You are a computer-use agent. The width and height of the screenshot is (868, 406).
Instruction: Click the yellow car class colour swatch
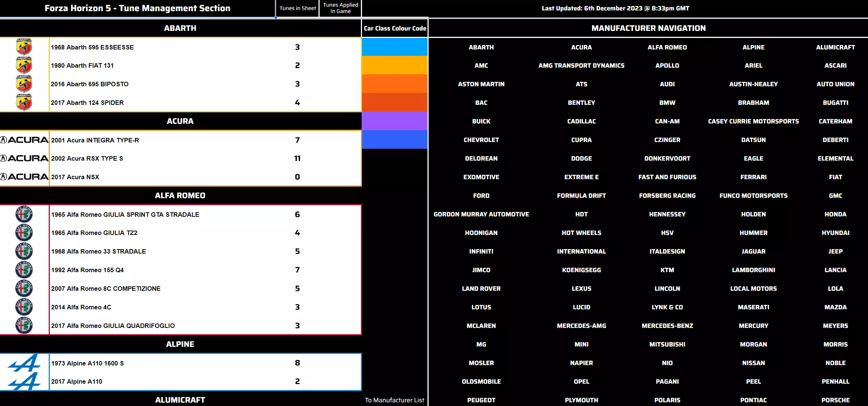[x=394, y=65]
